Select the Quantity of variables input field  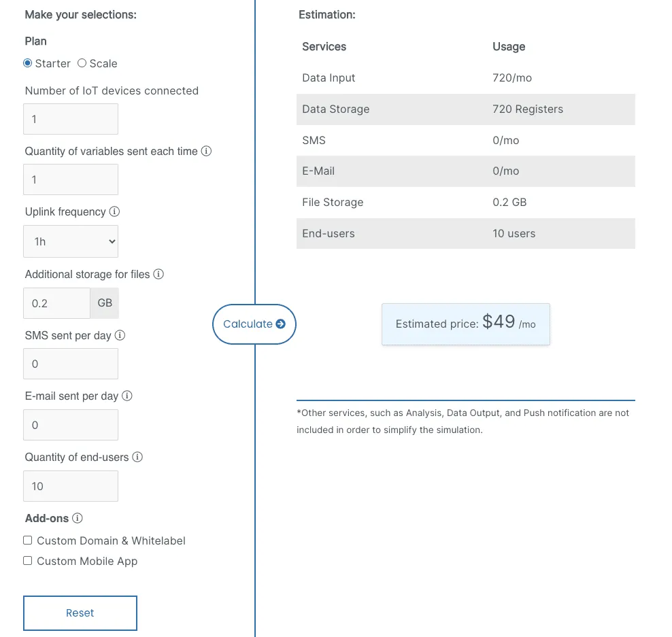[71, 179]
